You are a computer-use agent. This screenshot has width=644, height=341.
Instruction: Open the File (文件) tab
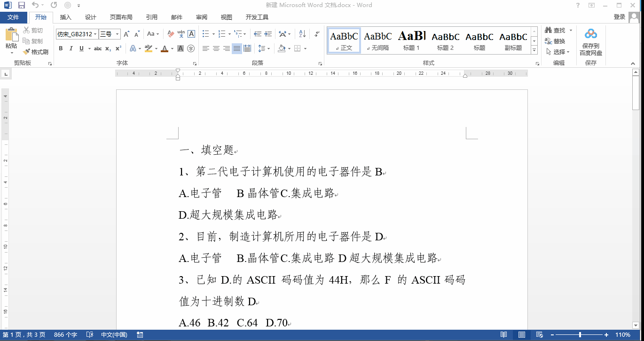tap(13, 17)
